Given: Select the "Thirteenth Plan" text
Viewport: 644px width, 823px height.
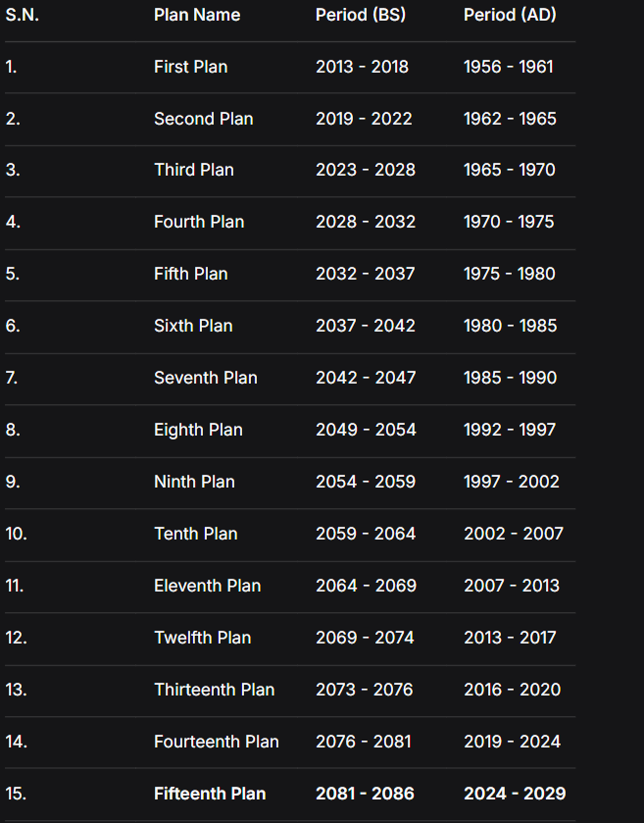Looking at the screenshot, I should (x=214, y=690).
